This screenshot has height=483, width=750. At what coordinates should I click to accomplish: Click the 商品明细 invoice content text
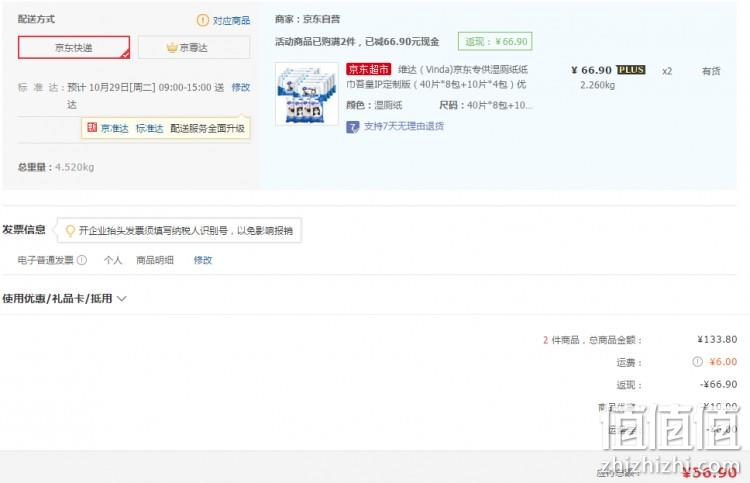tap(155, 260)
